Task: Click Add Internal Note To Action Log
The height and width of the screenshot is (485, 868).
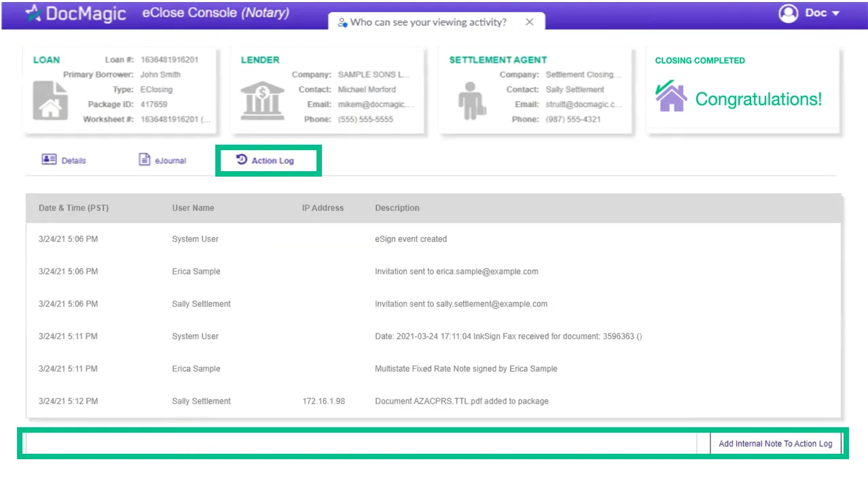Action: click(776, 444)
